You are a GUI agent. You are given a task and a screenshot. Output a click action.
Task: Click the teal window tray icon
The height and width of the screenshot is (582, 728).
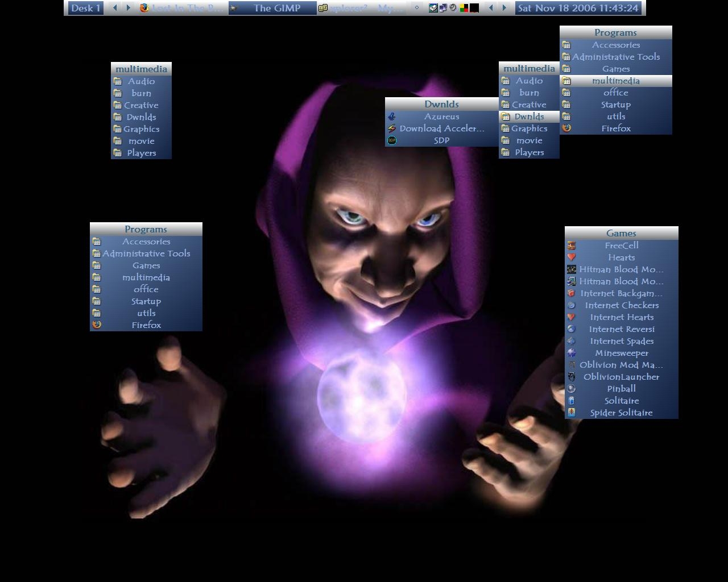coord(433,8)
